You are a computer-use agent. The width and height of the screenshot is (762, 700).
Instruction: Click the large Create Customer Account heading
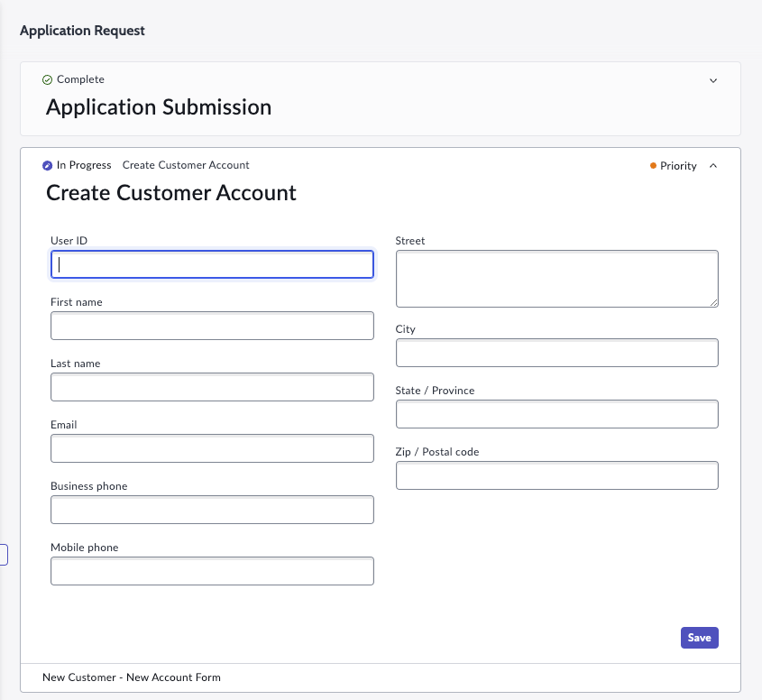tap(171, 193)
